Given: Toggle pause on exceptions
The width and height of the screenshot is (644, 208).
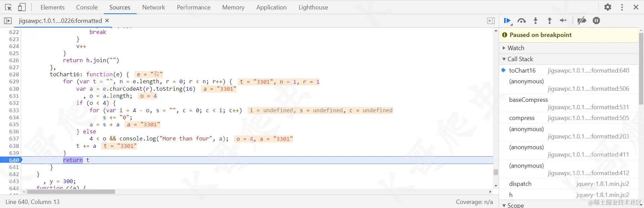Looking at the screenshot, I should pos(596,21).
